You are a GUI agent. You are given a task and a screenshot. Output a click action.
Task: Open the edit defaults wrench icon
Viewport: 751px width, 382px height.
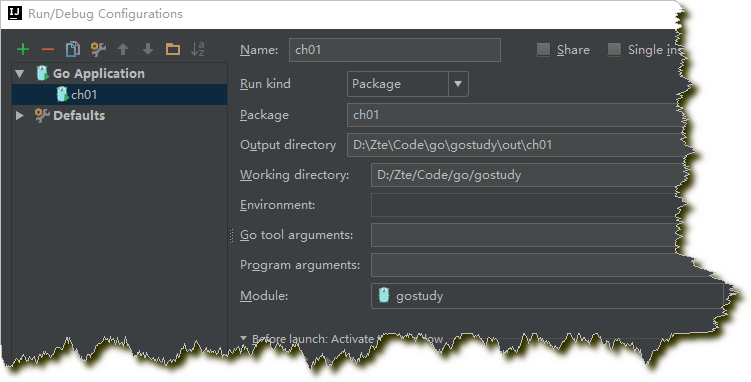(x=98, y=49)
